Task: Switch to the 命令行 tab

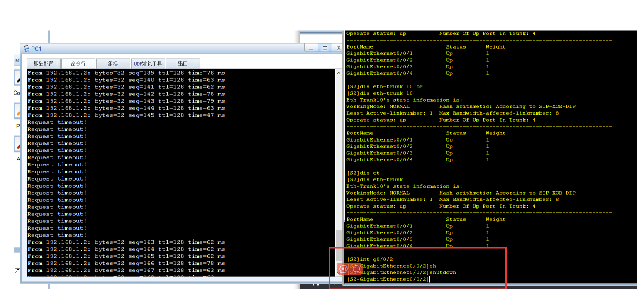Action: pos(78,64)
